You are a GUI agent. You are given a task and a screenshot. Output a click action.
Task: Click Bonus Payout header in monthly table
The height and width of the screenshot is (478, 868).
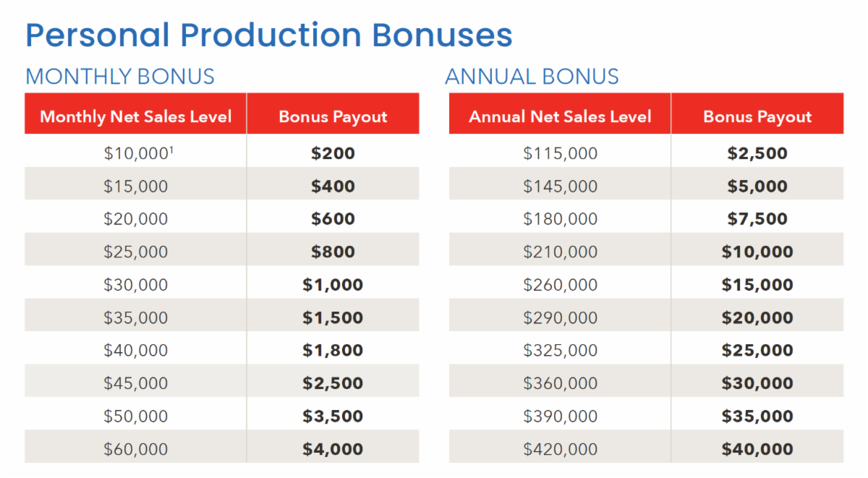click(x=333, y=116)
